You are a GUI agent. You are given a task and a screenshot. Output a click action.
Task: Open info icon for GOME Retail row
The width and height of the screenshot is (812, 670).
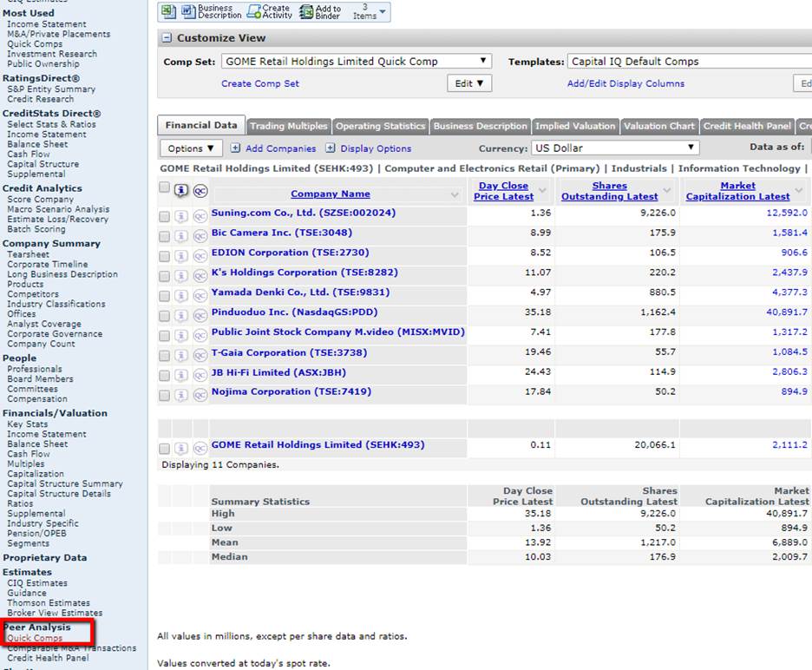180,449
